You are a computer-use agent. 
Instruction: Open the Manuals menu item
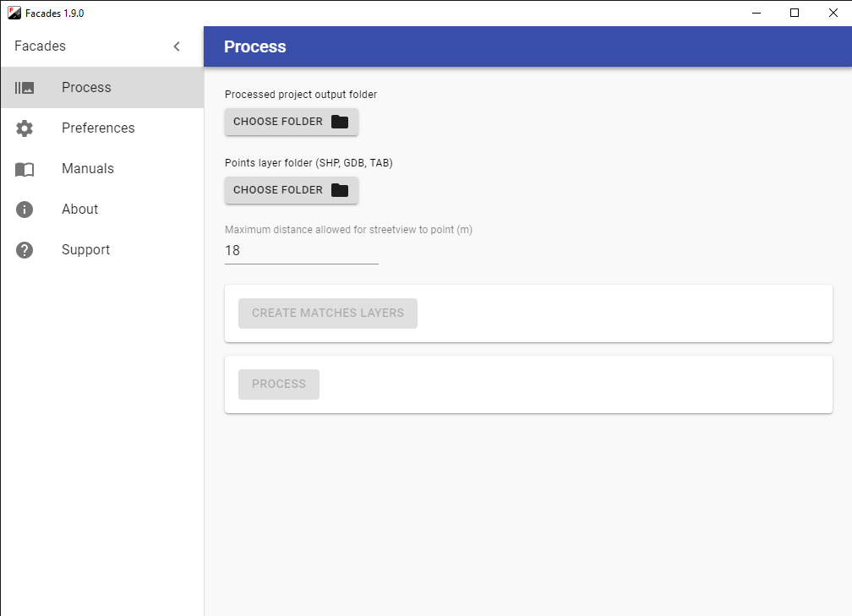click(102, 169)
